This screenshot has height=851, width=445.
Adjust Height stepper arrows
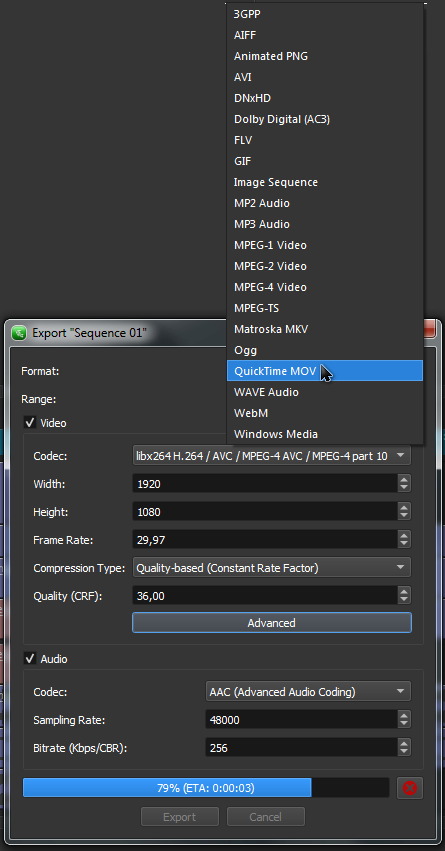coord(404,511)
